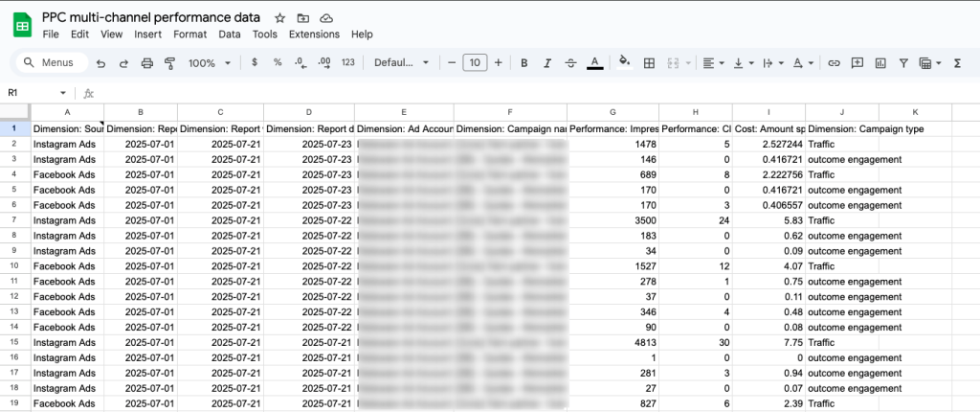Click cell with 3500 impressions

coord(612,220)
